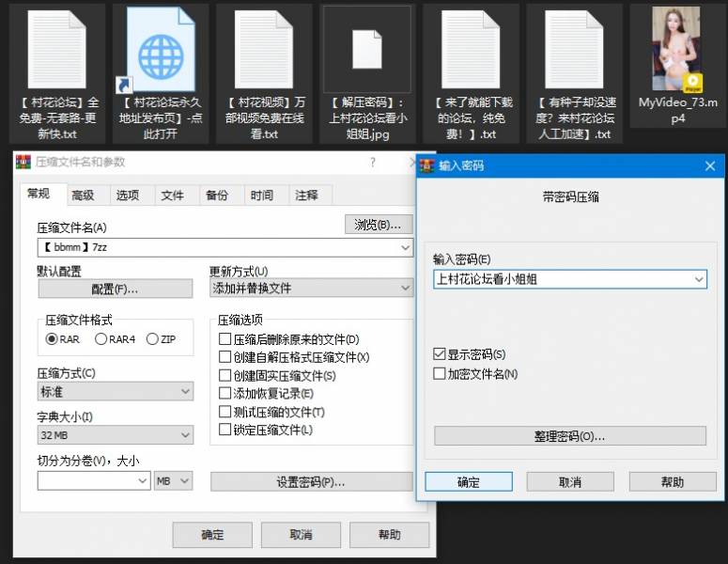728x564 pixels.
Task: Click 取消 in the archive parameters dialog
Action: point(301,535)
